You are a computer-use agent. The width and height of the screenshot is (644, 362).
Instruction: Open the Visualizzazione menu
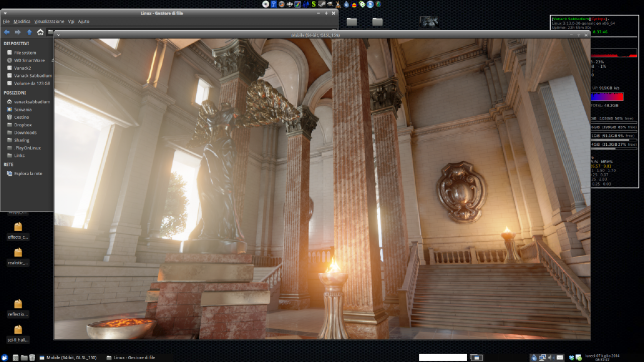(x=49, y=21)
